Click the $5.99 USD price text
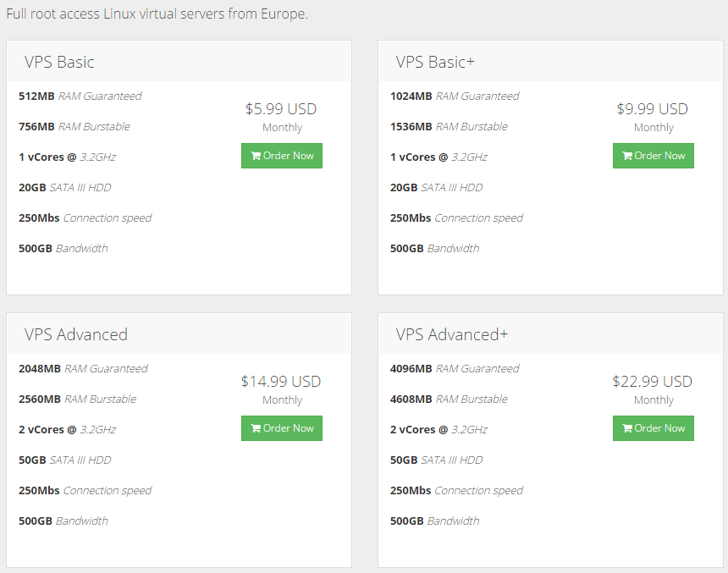728x573 pixels. [x=281, y=108]
